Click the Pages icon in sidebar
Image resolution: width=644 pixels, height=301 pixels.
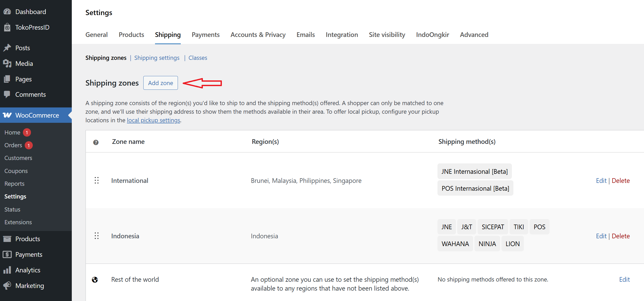7,79
